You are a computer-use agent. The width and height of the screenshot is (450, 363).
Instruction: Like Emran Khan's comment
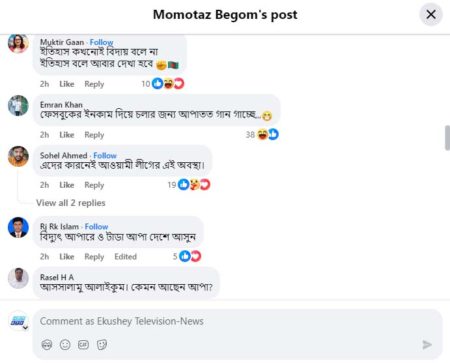pos(67,135)
